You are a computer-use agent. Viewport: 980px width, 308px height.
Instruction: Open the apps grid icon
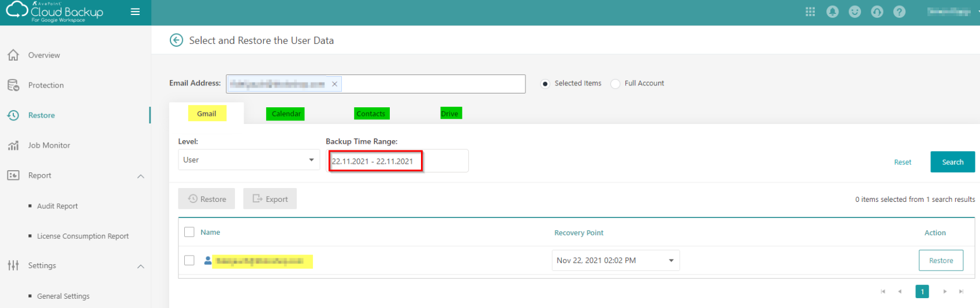(810, 12)
